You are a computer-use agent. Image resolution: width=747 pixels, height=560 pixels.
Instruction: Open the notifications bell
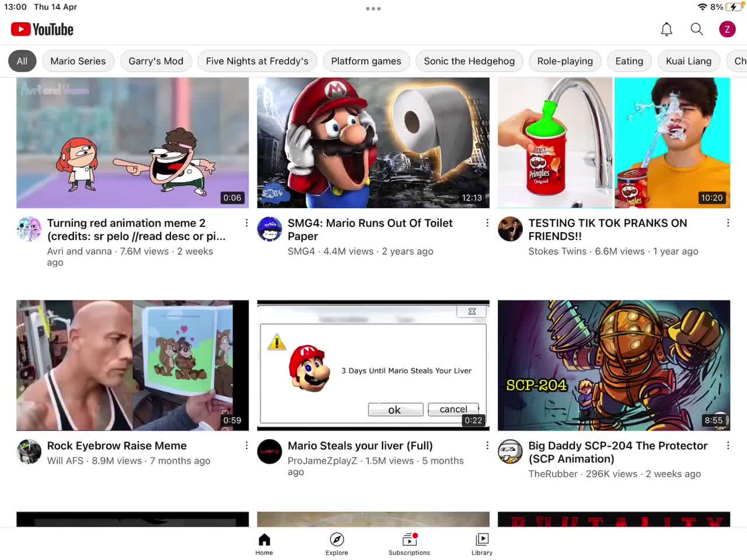[x=666, y=29]
